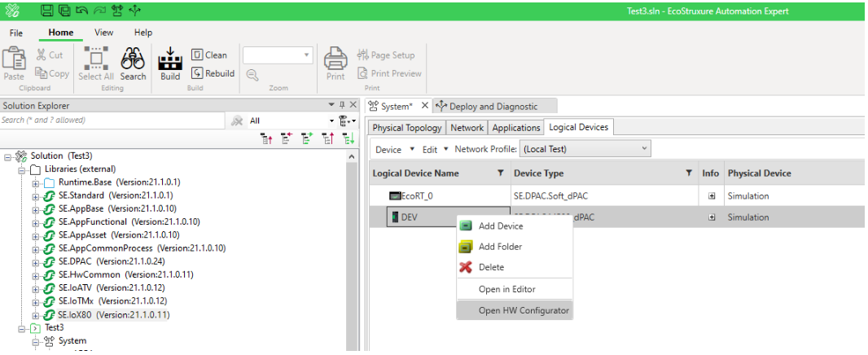Select SE.AppBase library in tree
Image resolution: width=868 pixels, height=355 pixels.
pyautogui.click(x=117, y=208)
